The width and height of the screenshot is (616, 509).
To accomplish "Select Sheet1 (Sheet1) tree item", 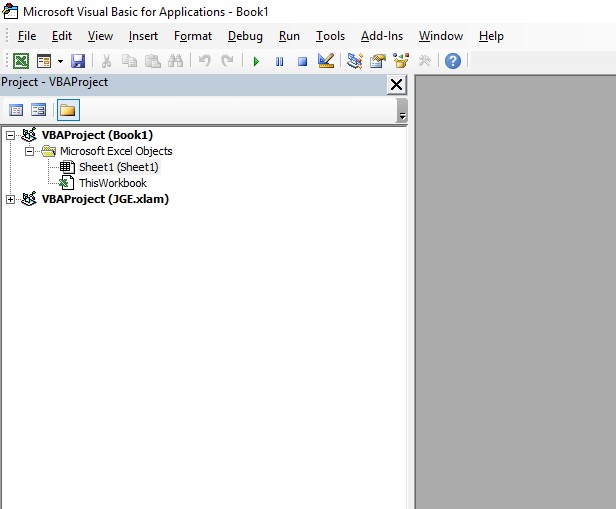I will click(x=119, y=167).
